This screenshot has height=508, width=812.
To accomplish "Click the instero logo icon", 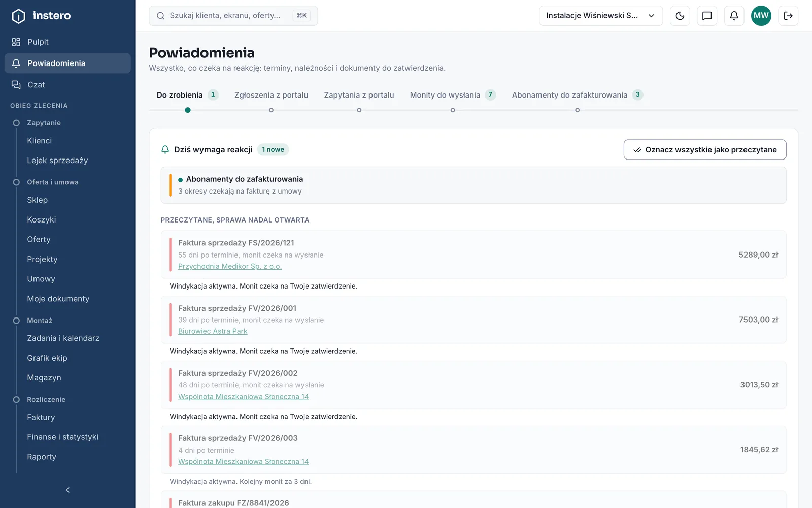I will tap(18, 16).
